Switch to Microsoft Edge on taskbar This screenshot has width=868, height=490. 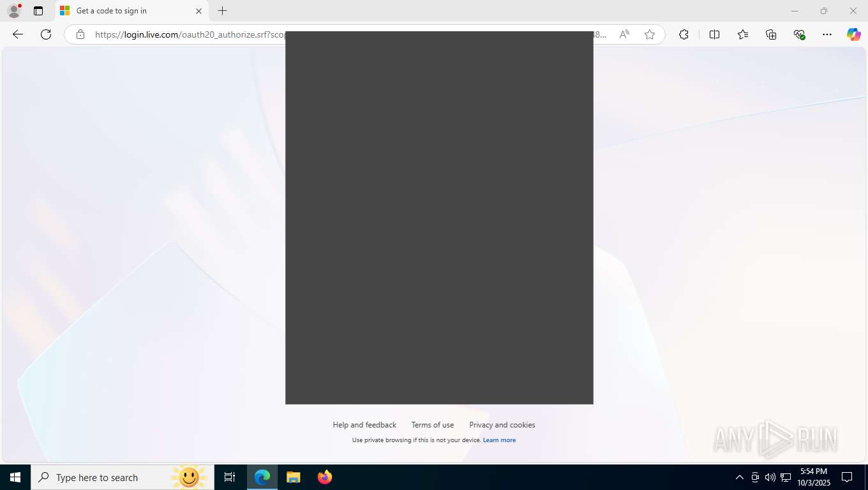point(262,477)
